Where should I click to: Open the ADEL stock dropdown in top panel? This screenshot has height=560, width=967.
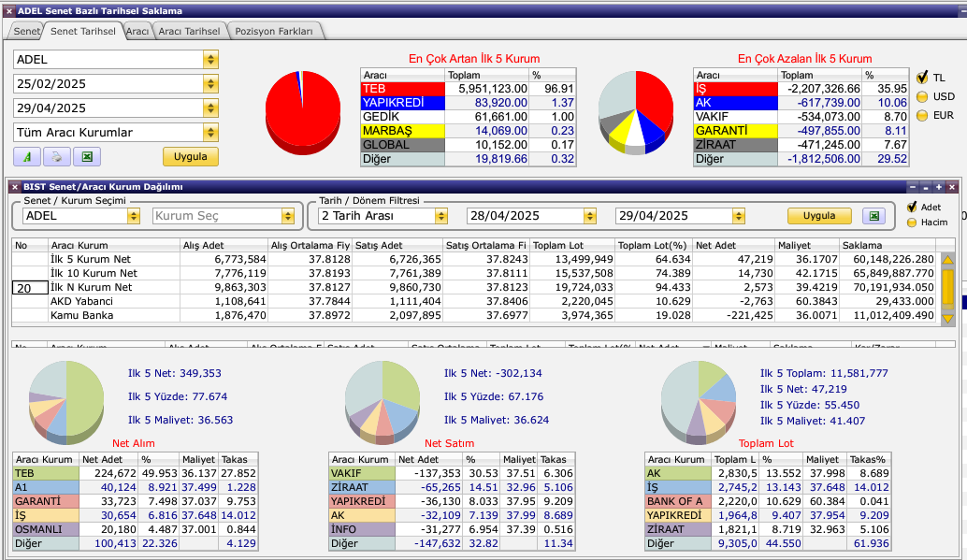point(211,60)
